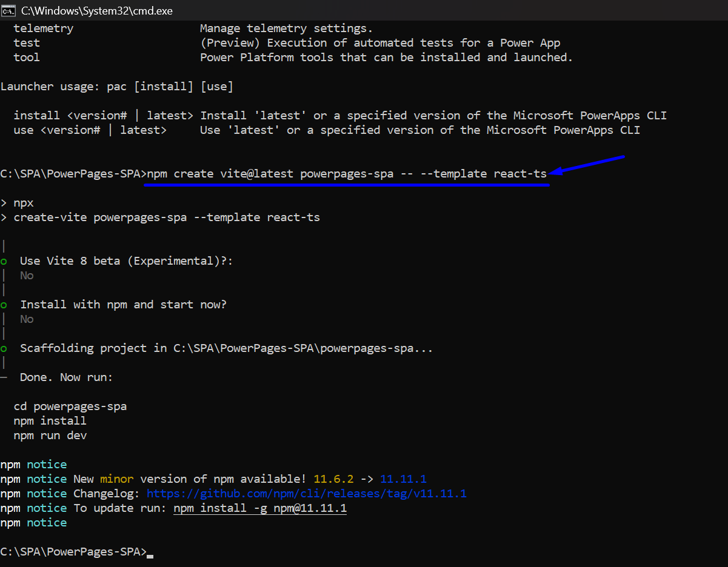Select the No answer under Vite 8 beta
Screen dimensions: 728x567
point(27,276)
